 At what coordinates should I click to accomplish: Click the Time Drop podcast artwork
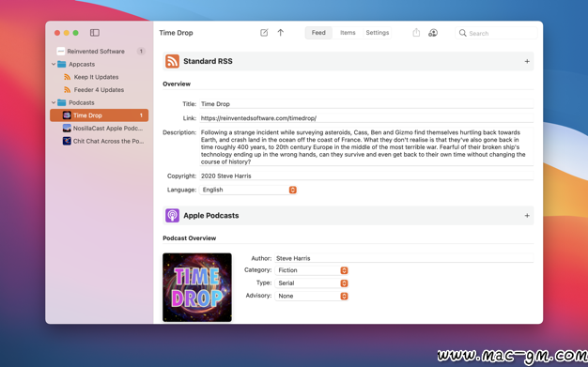[197, 287]
